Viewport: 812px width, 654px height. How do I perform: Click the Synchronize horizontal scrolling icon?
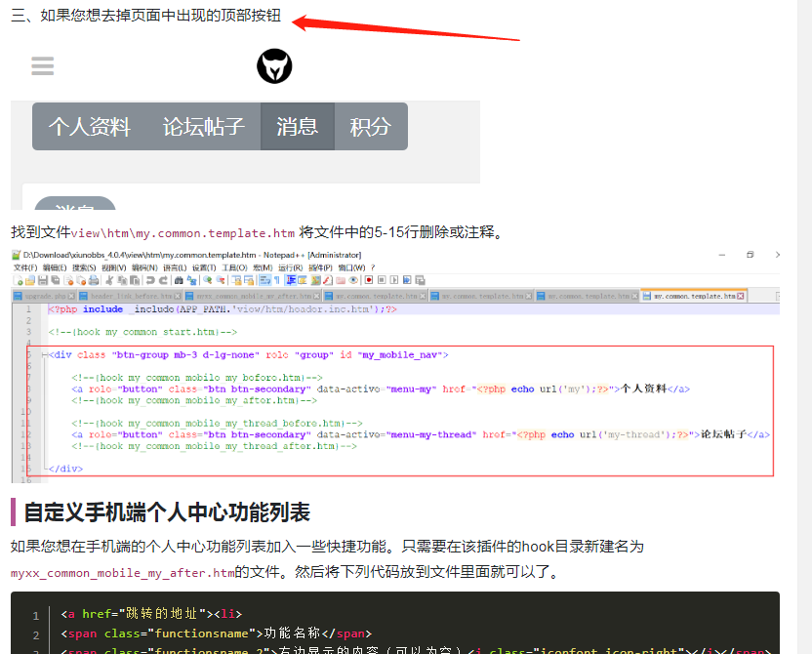(x=249, y=280)
